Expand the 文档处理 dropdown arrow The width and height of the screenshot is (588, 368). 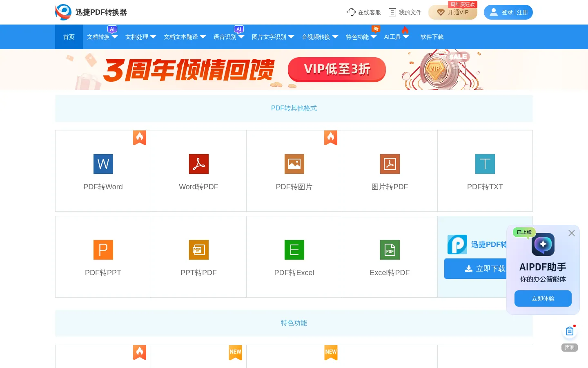153,37
